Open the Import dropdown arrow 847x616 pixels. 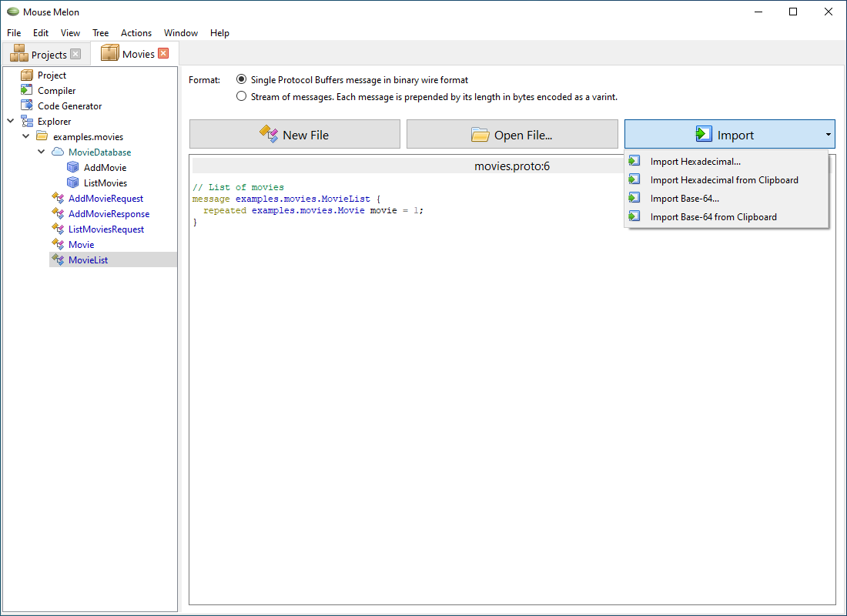pyautogui.click(x=828, y=134)
